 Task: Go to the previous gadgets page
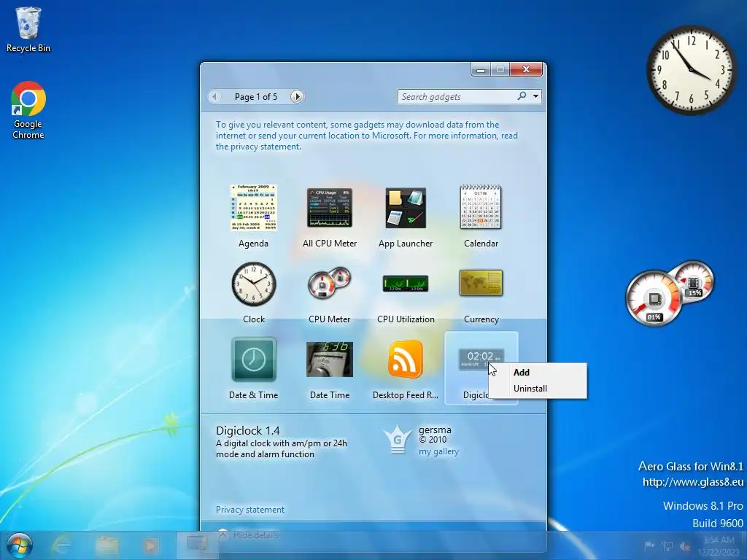215,97
